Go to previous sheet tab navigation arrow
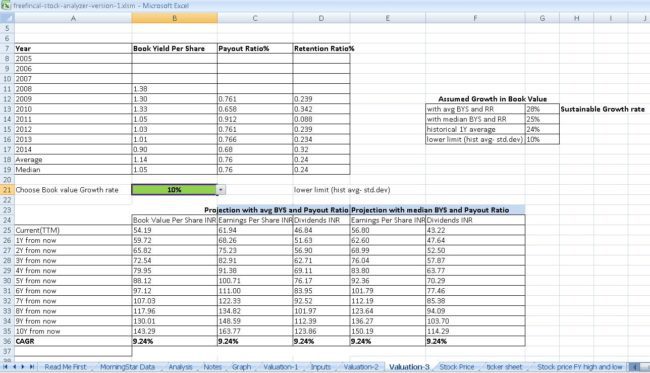 click(15, 367)
